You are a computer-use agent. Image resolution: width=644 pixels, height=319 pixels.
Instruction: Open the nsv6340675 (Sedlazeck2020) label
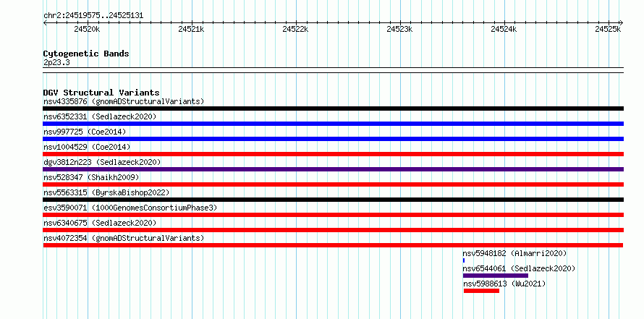[100, 223]
